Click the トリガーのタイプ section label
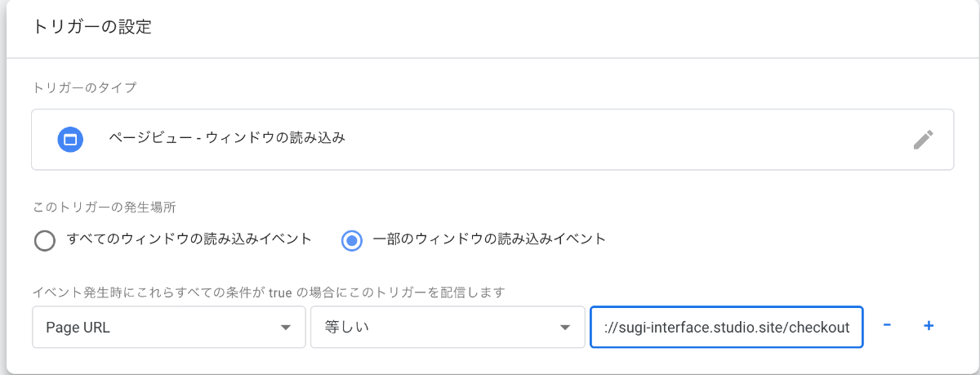 [84, 87]
